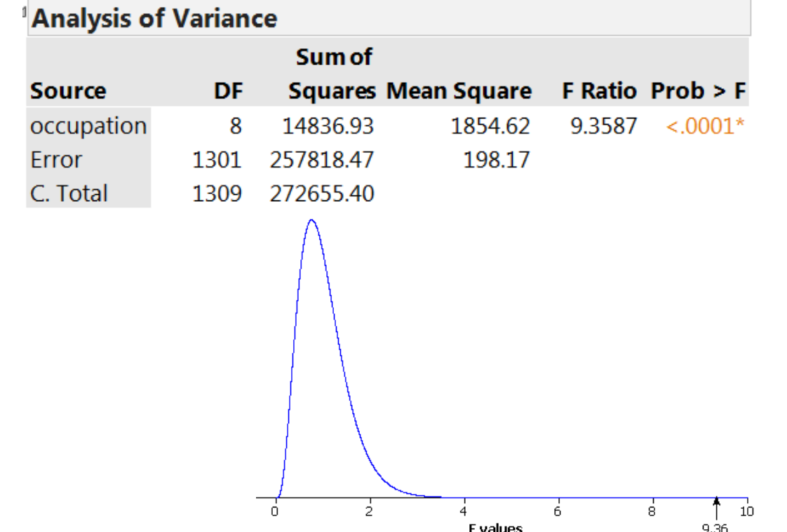Click the 198.17 mean square cell

496,160
